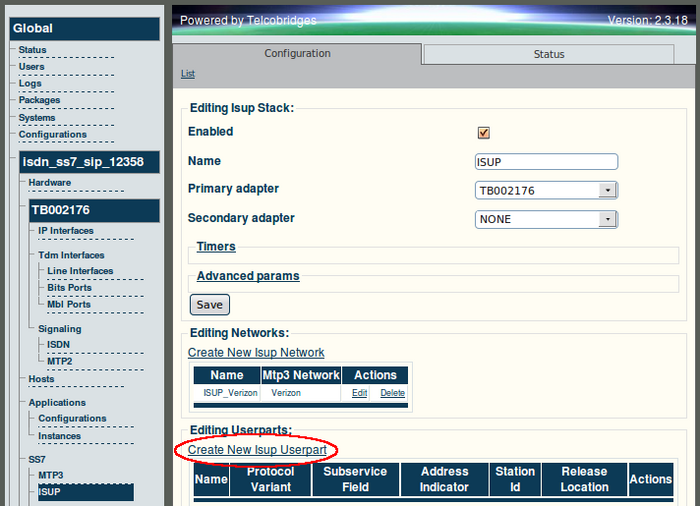Screen dimensions: 700x506
Task: Open Packages in the sidebar
Action: coord(39,100)
